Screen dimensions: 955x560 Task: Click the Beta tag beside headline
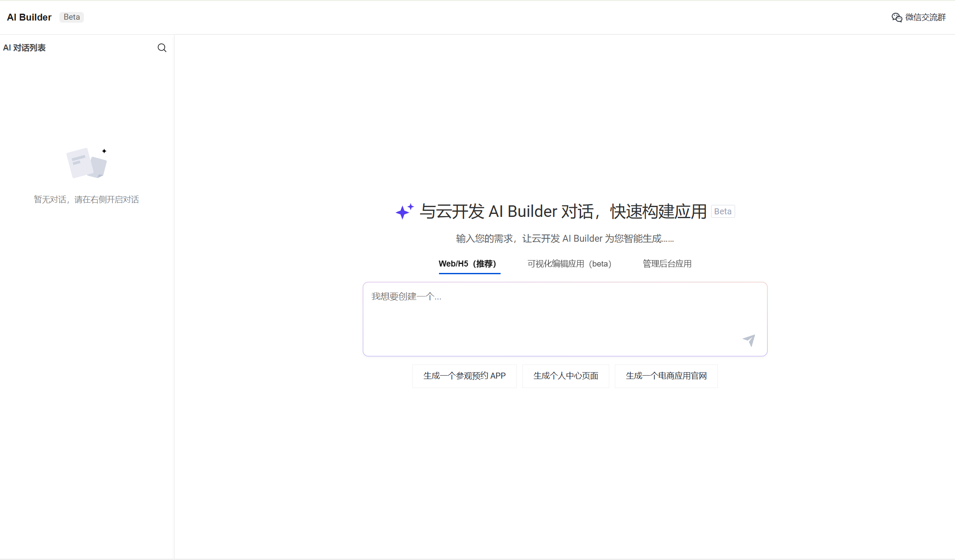pyautogui.click(x=723, y=211)
